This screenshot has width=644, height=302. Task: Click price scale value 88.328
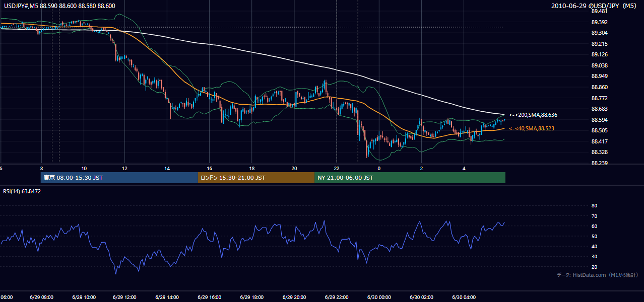pos(599,153)
